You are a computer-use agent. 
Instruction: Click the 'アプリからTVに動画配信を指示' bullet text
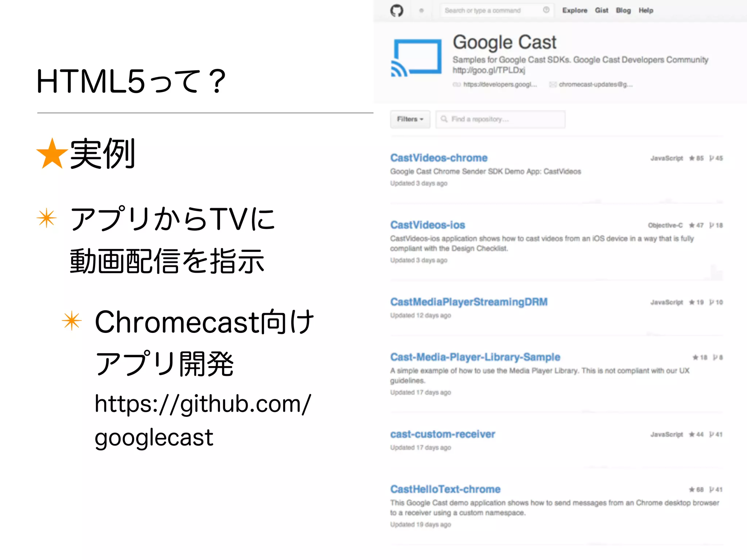172,240
